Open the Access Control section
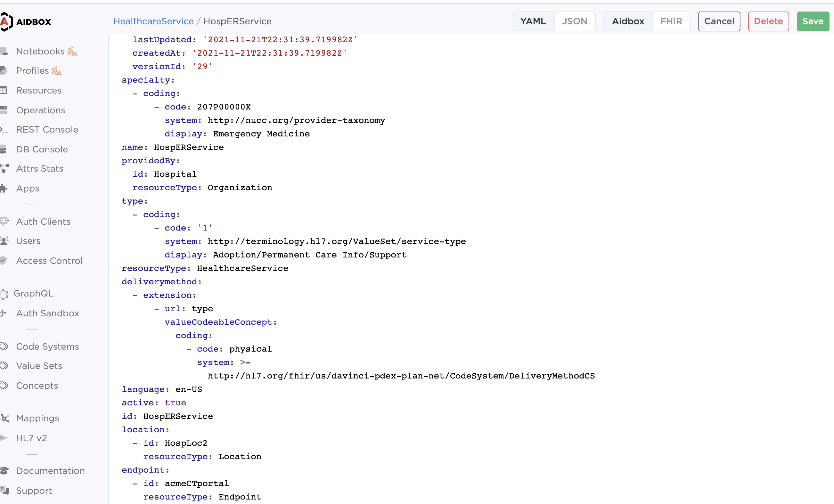The image size is (834, 504). coord(49,261)
